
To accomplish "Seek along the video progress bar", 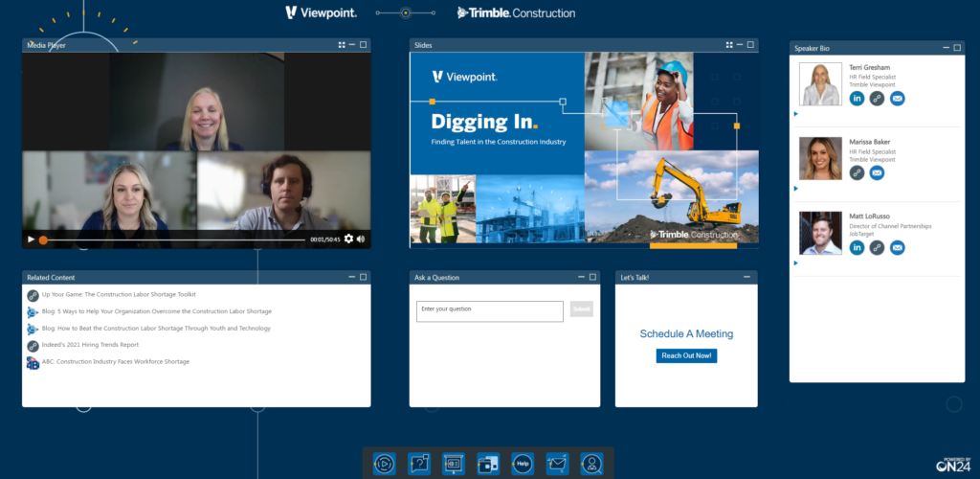I will tap(172, 239).
